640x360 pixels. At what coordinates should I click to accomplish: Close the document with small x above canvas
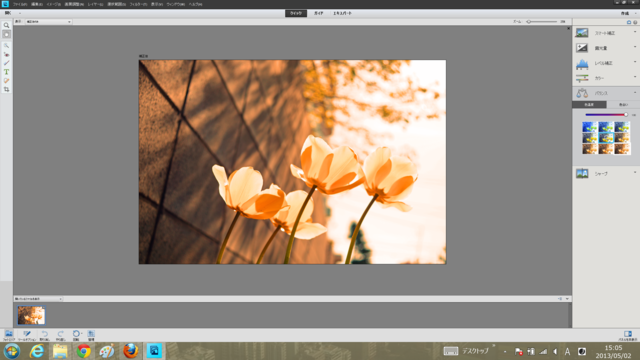coord(568,29)
